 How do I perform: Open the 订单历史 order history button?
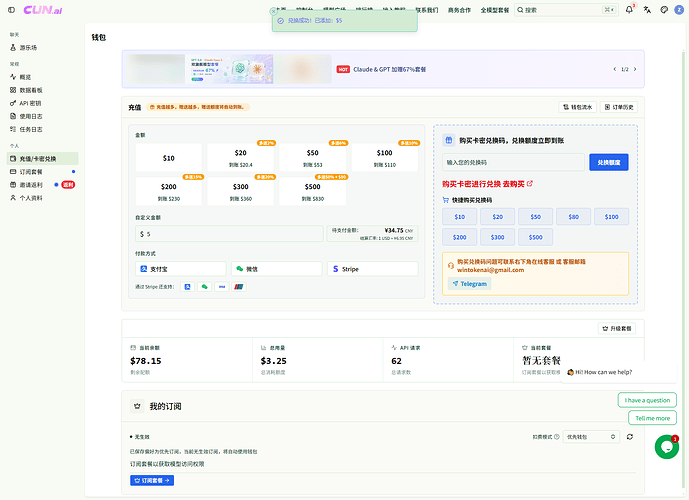point(619,107)
